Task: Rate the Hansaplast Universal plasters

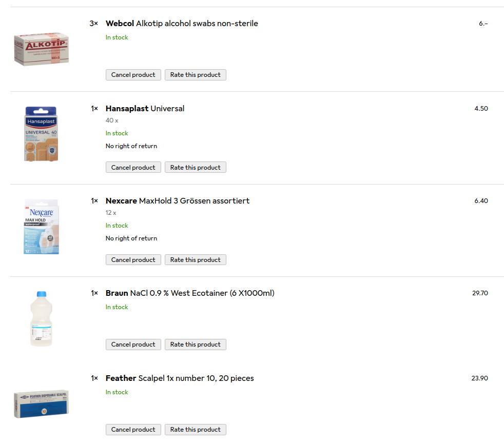Action: tap(195, 168)
